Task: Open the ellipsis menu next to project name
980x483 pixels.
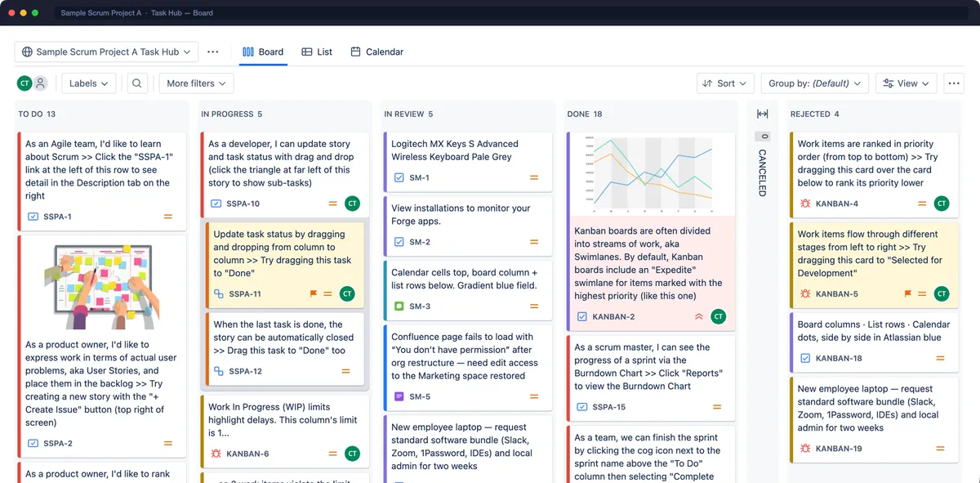Action: 213,51
